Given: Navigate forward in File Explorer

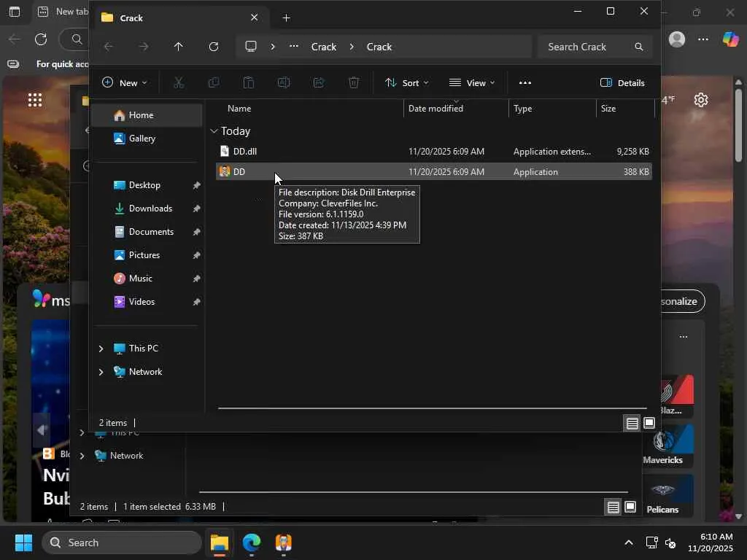Looking at the screenshot, I should [x=144, y=47].
